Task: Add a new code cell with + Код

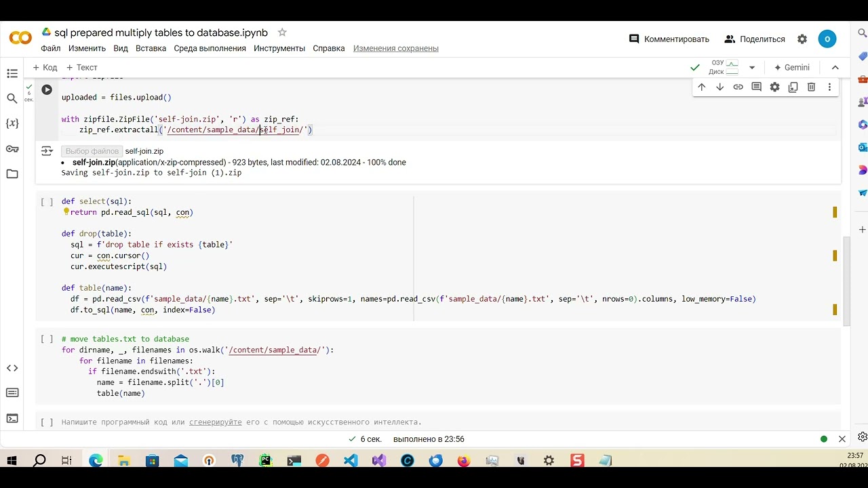Action: click(45, 68)
